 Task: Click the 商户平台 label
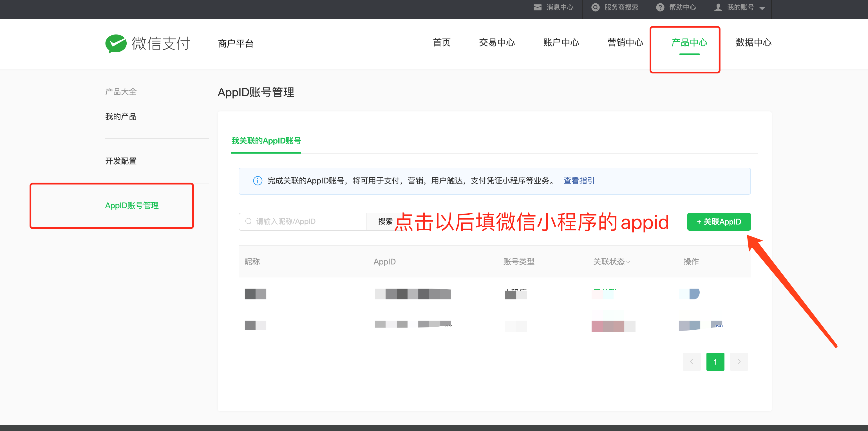[x=236, y=43]
